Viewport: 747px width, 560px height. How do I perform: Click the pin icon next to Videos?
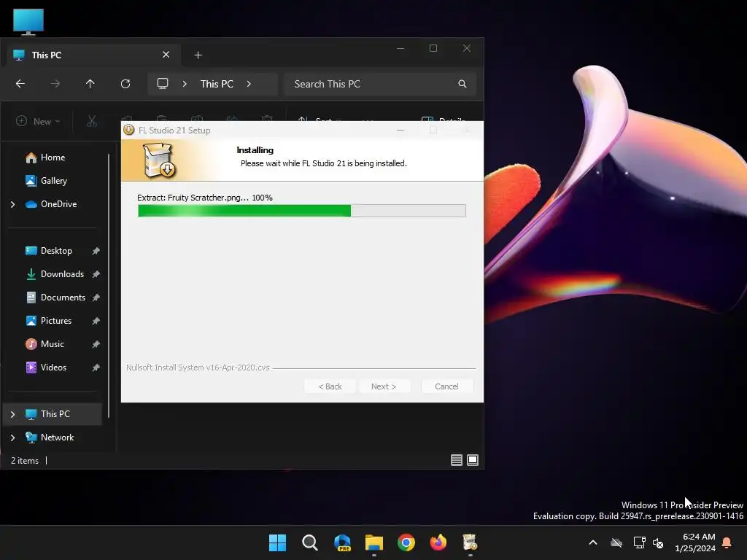point(96,367)
